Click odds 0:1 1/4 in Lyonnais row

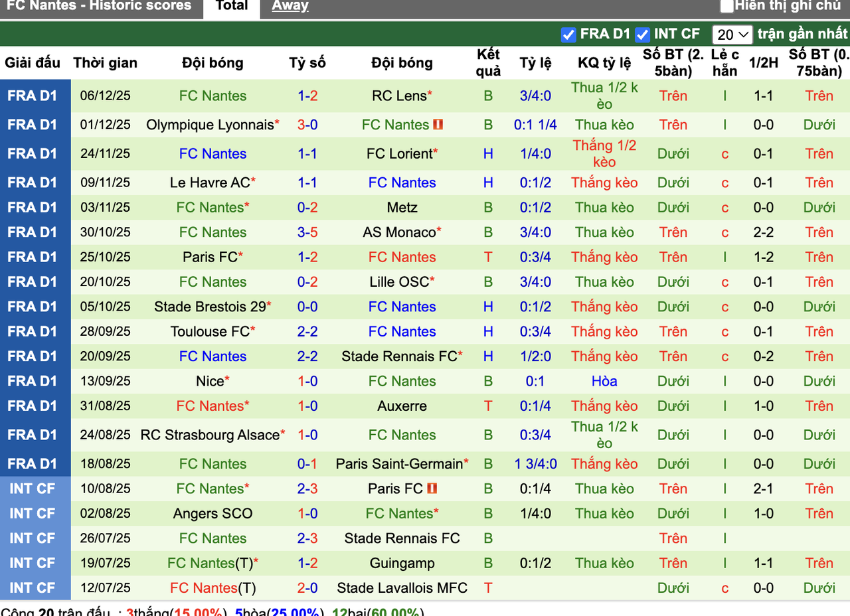[x=536, y=125]
